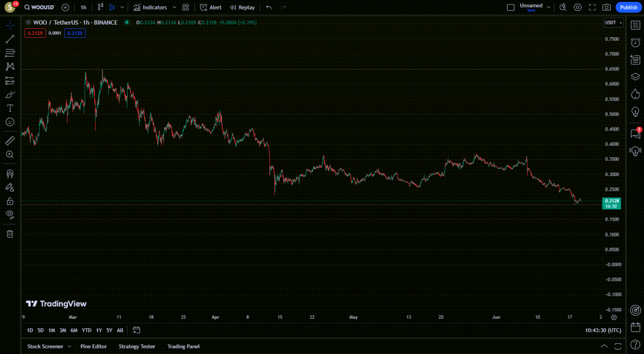The height and width of the screenshot is (354, 644).
Task: Change the 1h time interval
Action: 84,8
